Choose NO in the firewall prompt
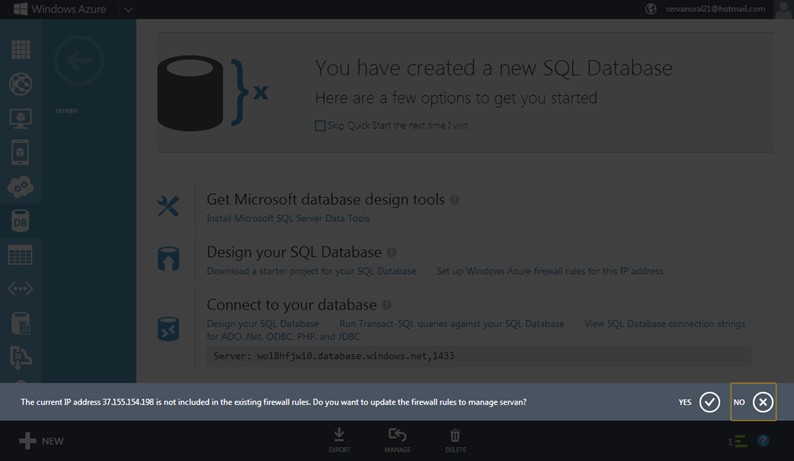Screen dimensions: 794x461 click(753, 402)
